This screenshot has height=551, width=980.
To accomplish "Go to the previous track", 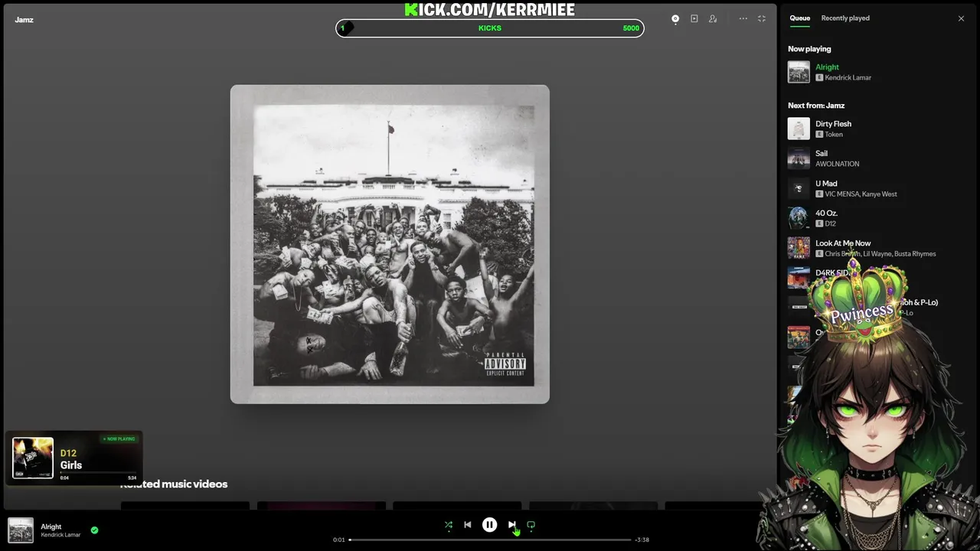I will 468,525.
